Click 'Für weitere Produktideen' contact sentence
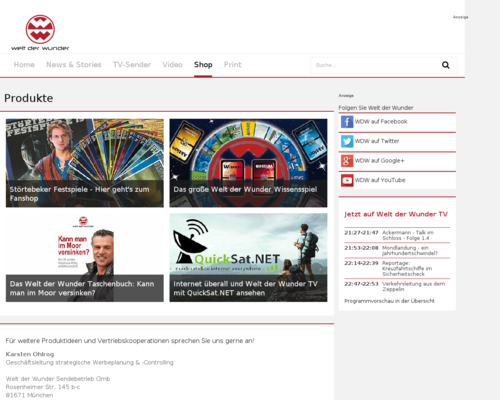This screenshot has width=500, height=400. click(130, 341)
